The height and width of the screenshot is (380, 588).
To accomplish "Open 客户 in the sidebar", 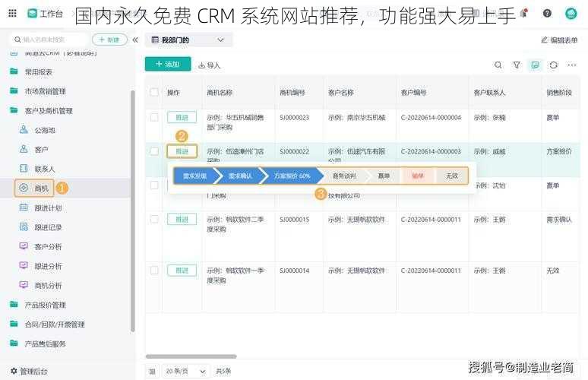I will pyautogui.click(x=41, y=150).
